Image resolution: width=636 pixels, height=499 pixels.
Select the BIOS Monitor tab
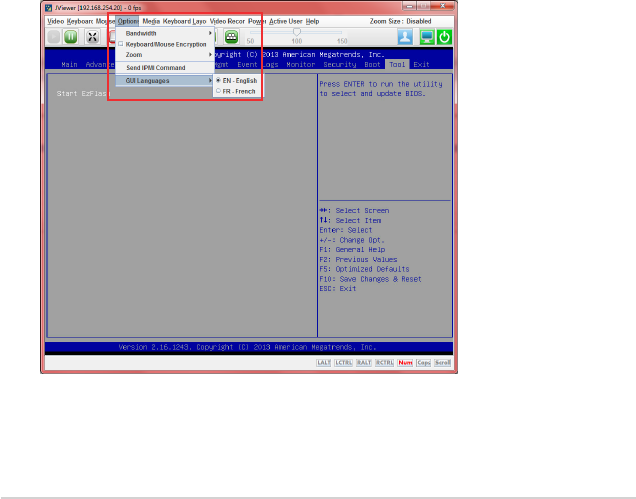click(x=301, y=65)
